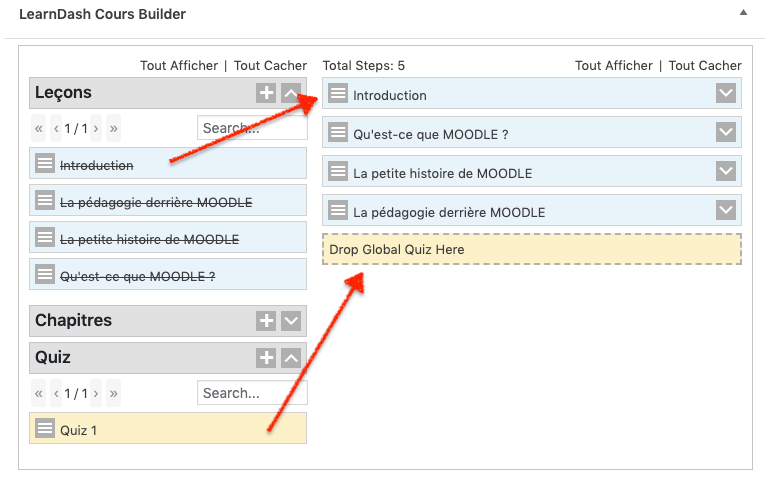The width and height of the screenshot is (773, 482).
Task: Click struck-through Qu'est-ce que MOODLE ? text
Action: coord(138,276)
